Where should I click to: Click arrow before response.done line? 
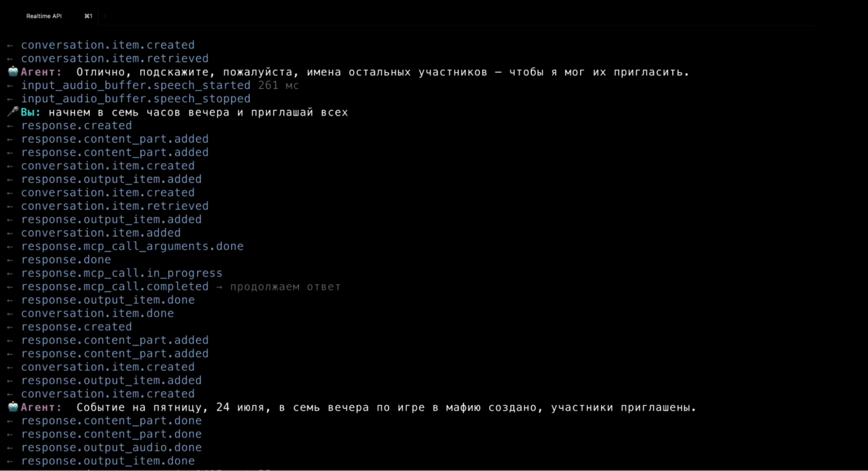[10, 260]
